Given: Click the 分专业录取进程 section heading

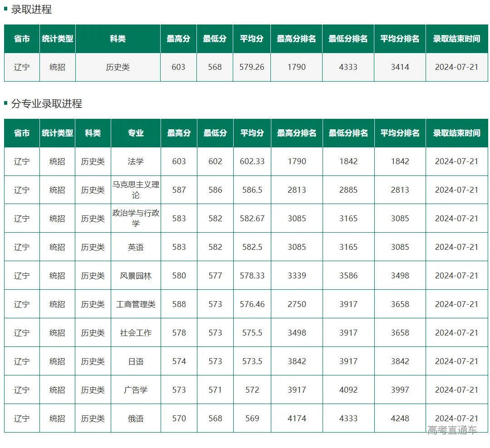Looking at the screenshot, I should click(x=46, y=104).
